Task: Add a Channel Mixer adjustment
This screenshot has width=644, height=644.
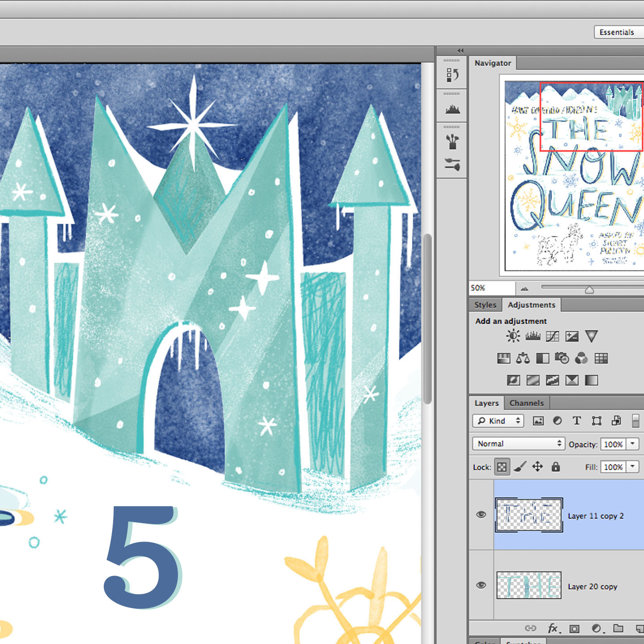Action: click(x=581, y=358)
